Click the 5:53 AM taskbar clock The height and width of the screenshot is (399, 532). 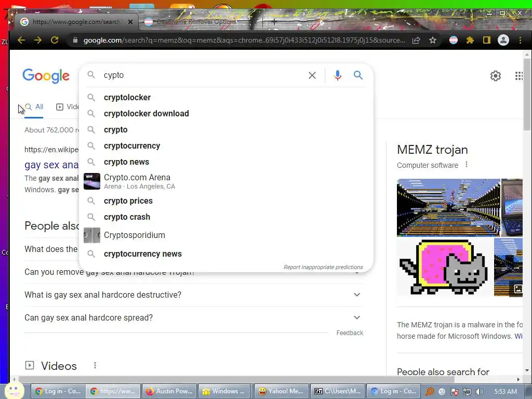click(505, 392)
